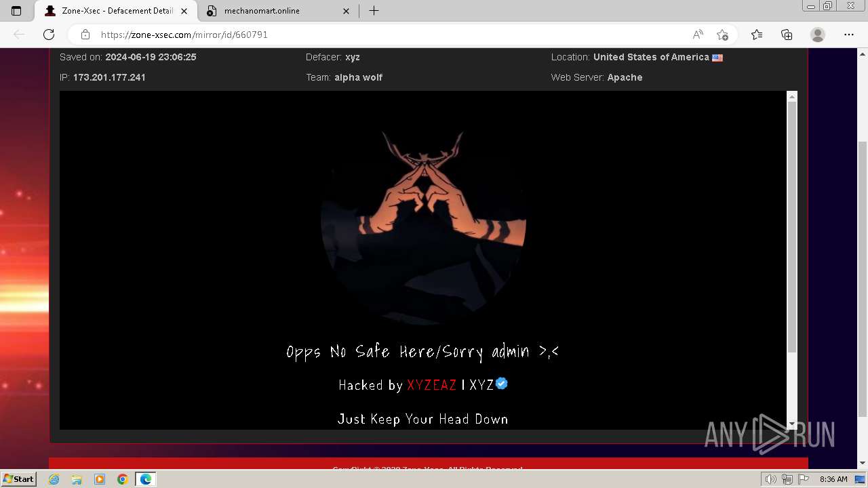Click IP address 173.201.177.241

tap(109, 77)
